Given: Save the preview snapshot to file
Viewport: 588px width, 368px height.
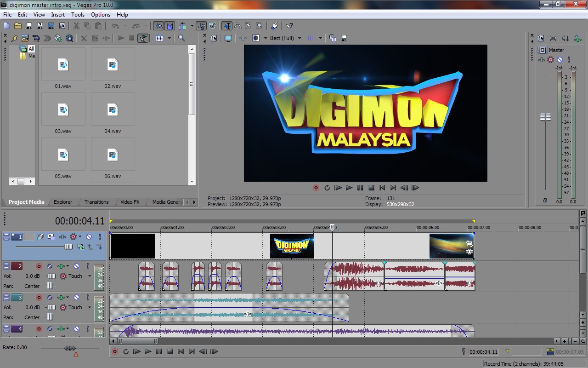Looking at the screenshot, I should pyautogui.click(x=344, y=38).
